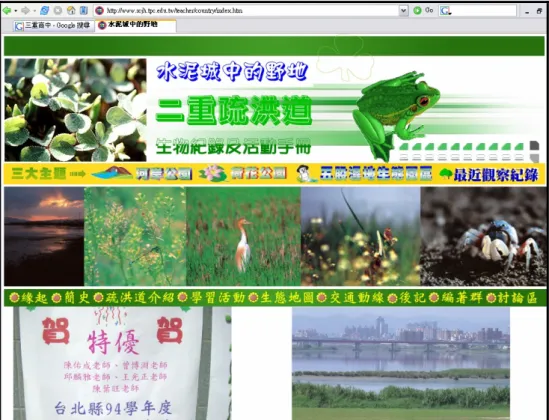Viewport: 549px width, 420px height.
Task: Select the 水泥城中的野地 tab
Action: [x=135, y=25]
